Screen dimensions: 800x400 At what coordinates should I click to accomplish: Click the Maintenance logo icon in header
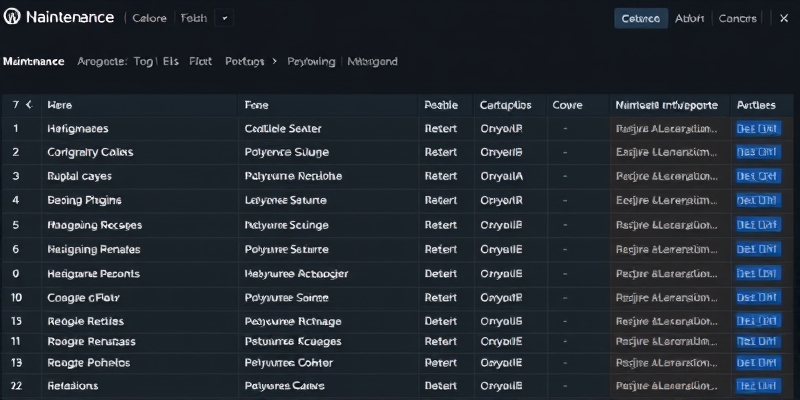(14, 18)
